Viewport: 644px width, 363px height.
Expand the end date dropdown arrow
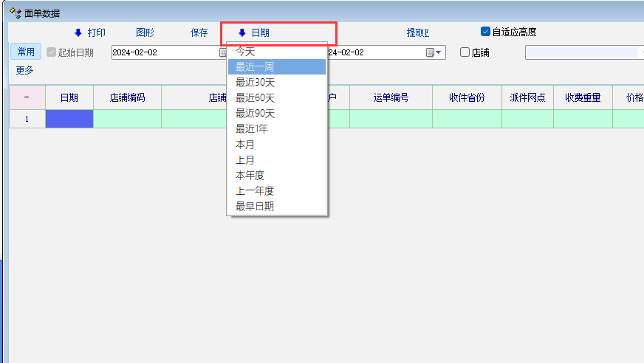pyautogui.click(x=439, y=52)
